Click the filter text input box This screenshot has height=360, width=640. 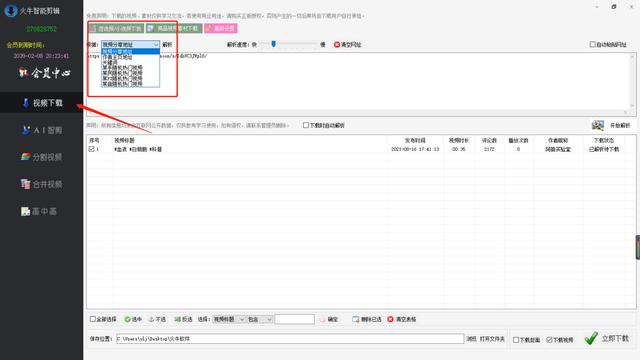click(x=295, y=319)
